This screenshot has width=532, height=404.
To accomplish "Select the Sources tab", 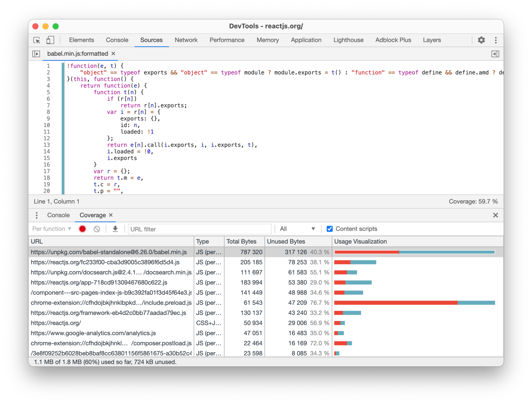I will pyautogui.click(x=151, y=40).
